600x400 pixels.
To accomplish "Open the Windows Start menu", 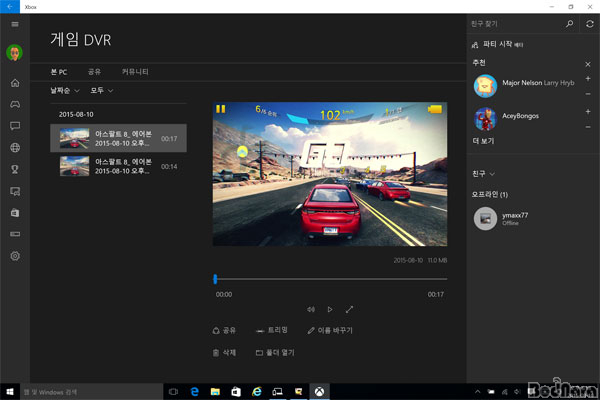I will [10, 392].
